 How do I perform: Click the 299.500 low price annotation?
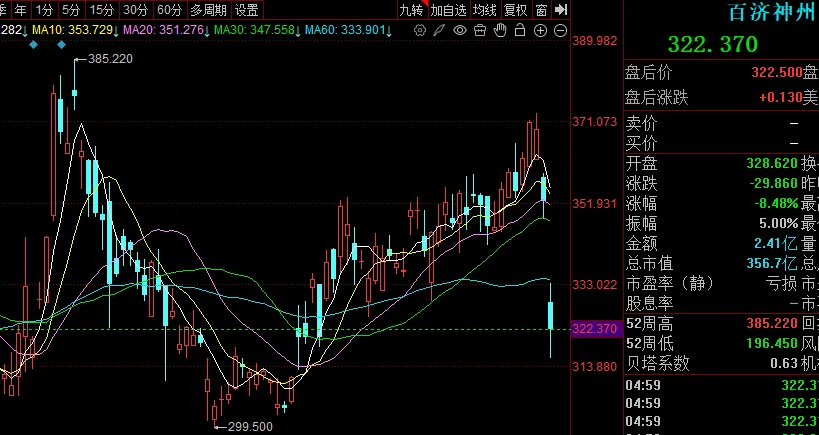click(x=250, y=427)
